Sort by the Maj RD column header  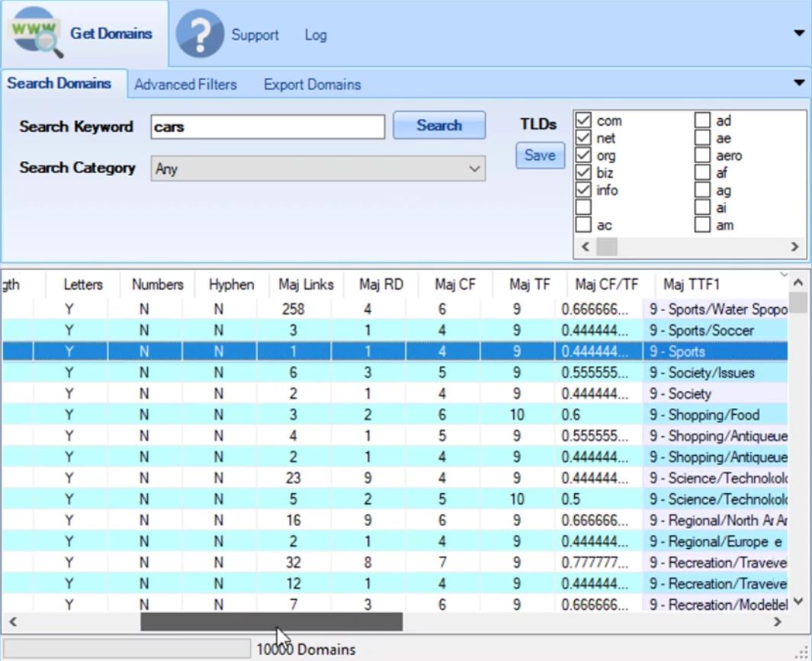pyautogui.click(x=380, y=284)
